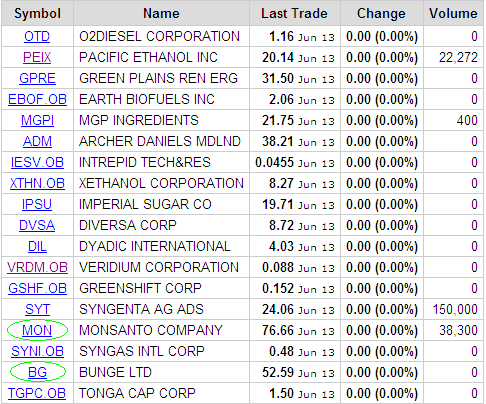Image resolution: width=486 pixels, height=404 pixels.
Task: Select the 0.152 last trade price
Action: [278, 288]
